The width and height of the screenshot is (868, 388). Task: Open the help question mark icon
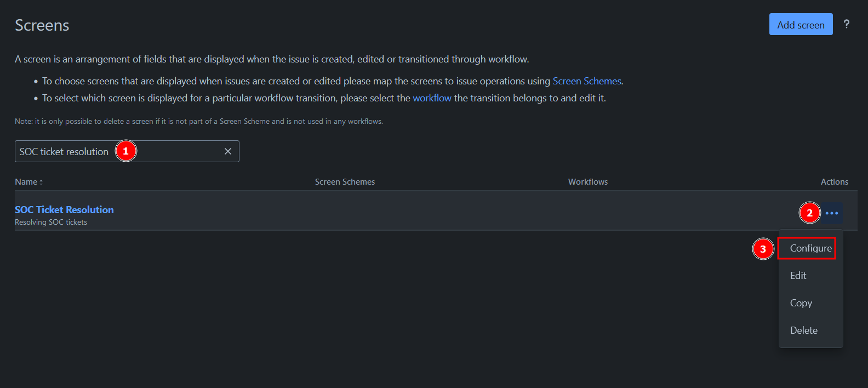[847, 24]
